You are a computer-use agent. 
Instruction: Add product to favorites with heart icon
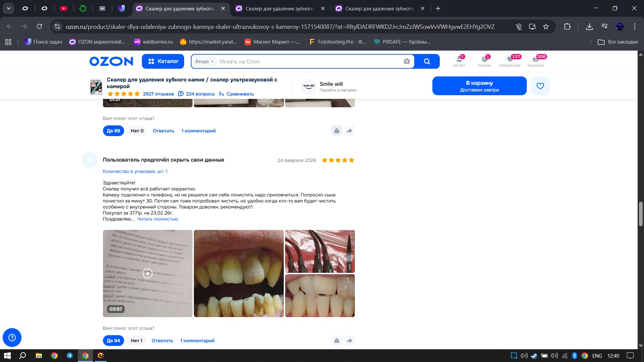[x=540, y=86]
